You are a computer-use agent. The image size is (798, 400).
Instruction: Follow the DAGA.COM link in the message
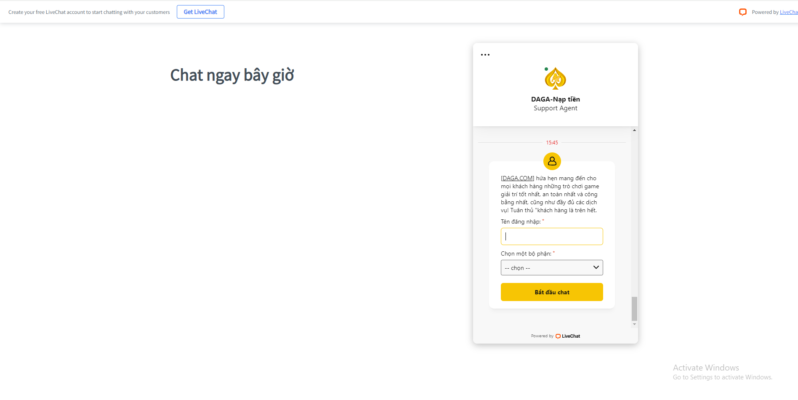[x=518, y=178]
